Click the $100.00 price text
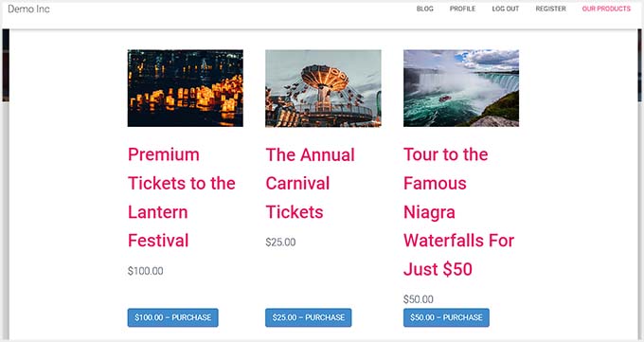The width and height of the screenshot is (644, 342). click(x=146, y=271)
